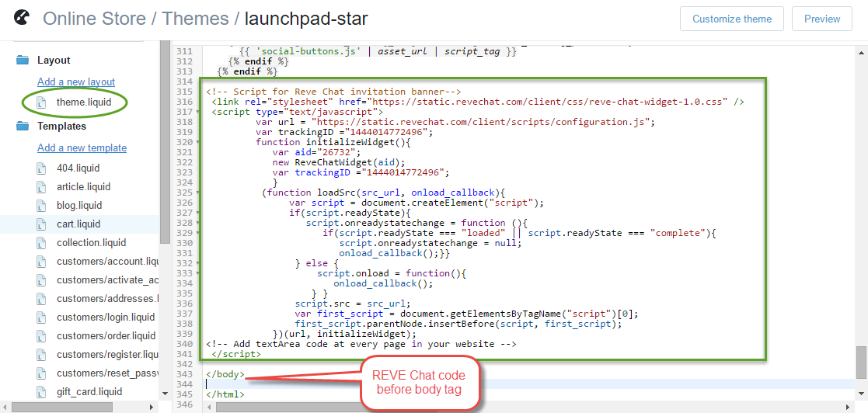The width and height of the screenshot is (868, 413).
Task: Click the file icon beside article.liquid
Action: click(41, 187)
